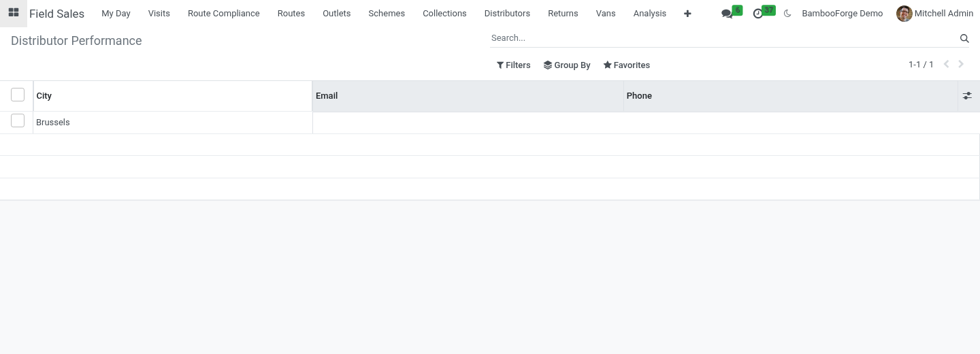The image size is (980, 354).
Task: Open the Collections menu
Action: 444,14
